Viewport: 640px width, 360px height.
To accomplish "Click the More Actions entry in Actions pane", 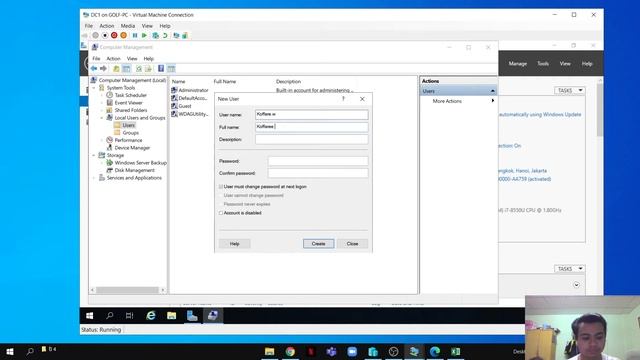I will tap(447, 101).
